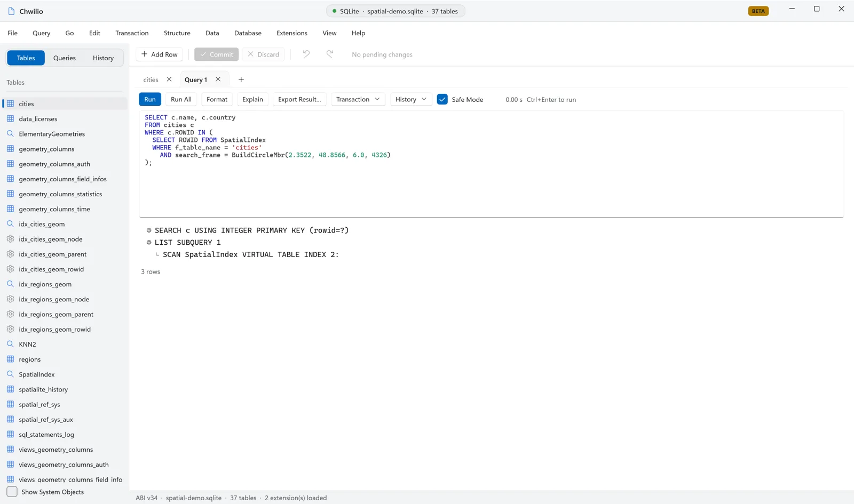854x504 pixels.
Task: Click the SQL editor text area
Action: click(491, 164)
